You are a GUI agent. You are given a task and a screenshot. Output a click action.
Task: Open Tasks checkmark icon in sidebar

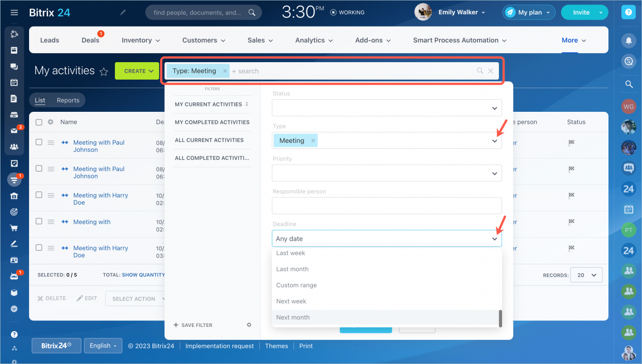point(14,163)
